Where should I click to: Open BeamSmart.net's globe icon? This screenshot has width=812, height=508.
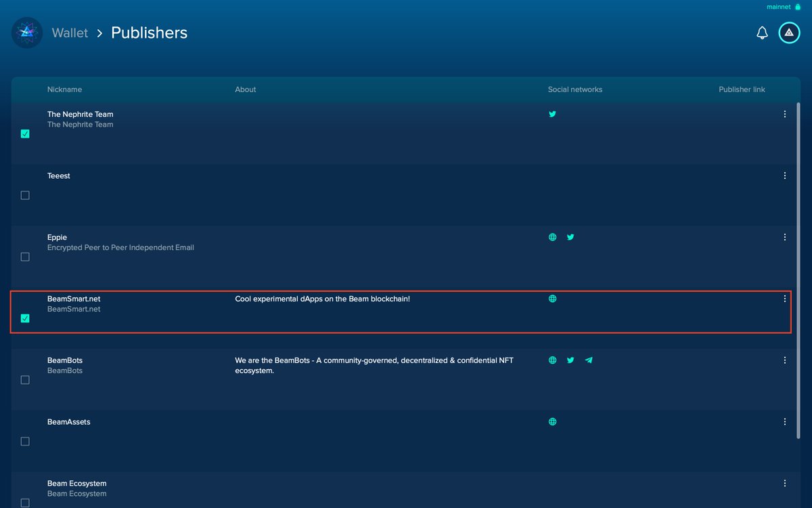(x=552, y=298)
